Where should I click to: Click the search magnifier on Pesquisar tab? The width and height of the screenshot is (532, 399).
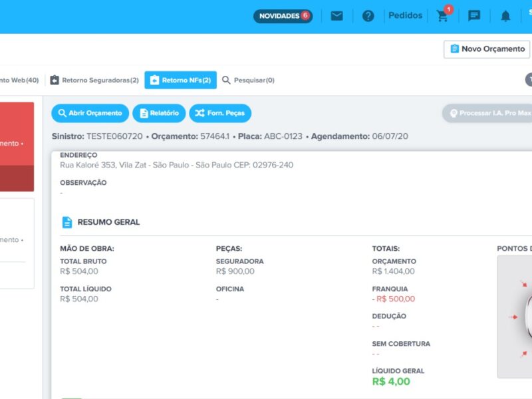228,78
